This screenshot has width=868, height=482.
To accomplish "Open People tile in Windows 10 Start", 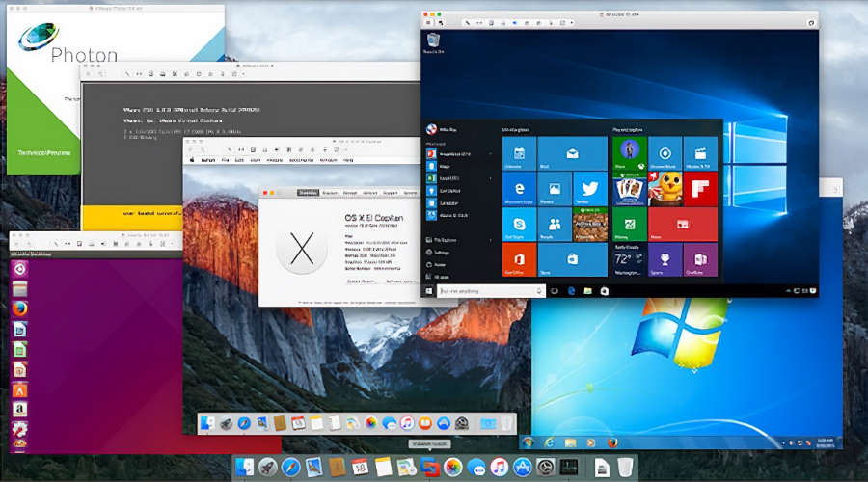I will (x=555, y=224).
